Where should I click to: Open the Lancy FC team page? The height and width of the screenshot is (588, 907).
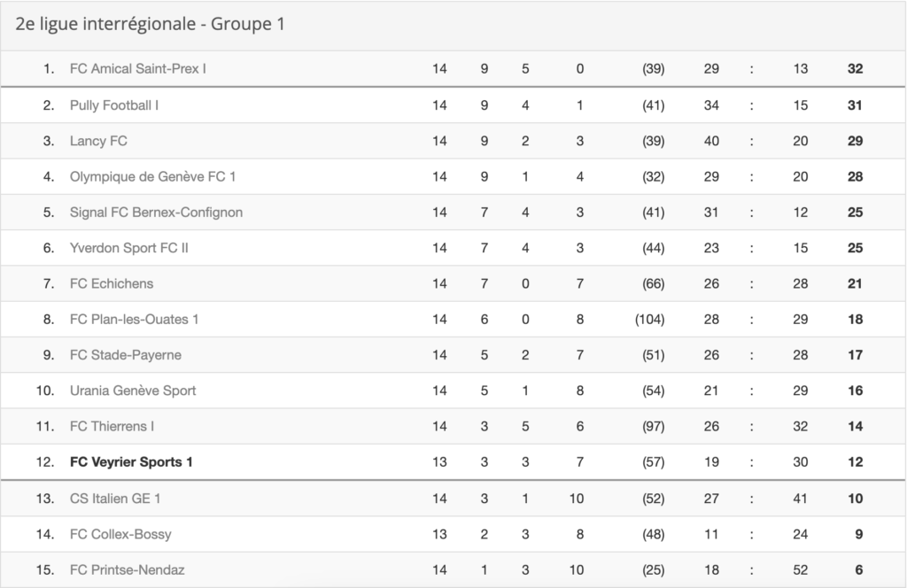click(x=98, y=141)
